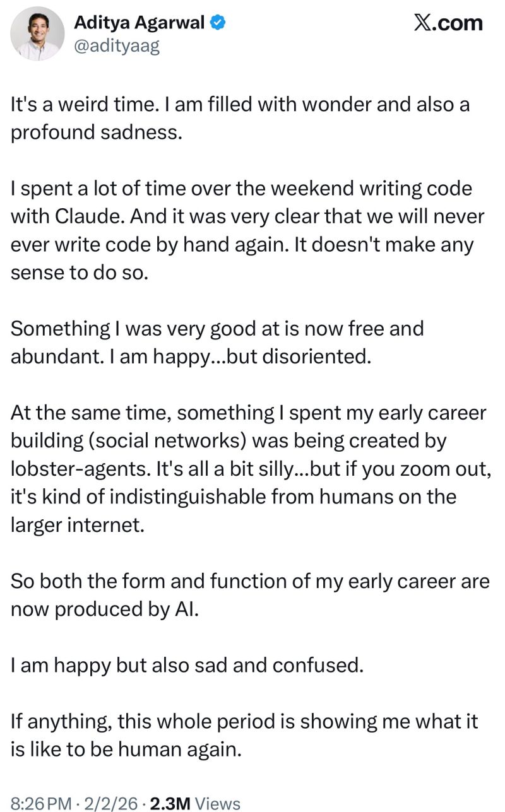505x812 pixels.
Task: Click "I am happy but also sad" line
Action: (187, 665)
